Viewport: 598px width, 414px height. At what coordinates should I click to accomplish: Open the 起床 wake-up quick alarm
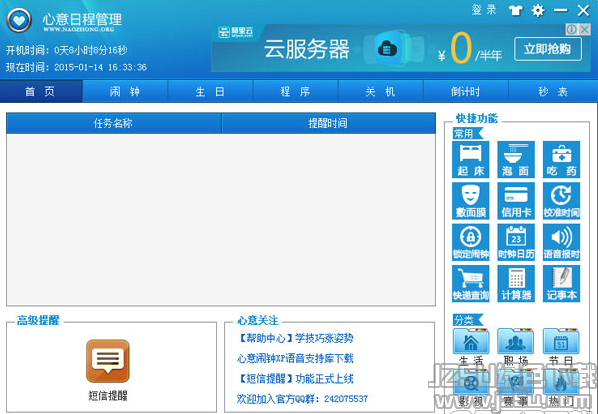click(471, 160)
